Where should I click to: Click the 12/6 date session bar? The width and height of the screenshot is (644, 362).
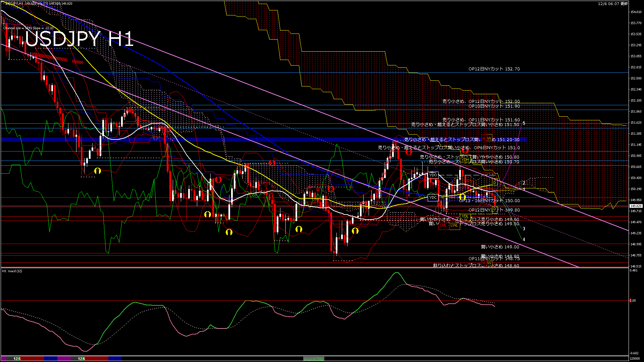[82, 359]
